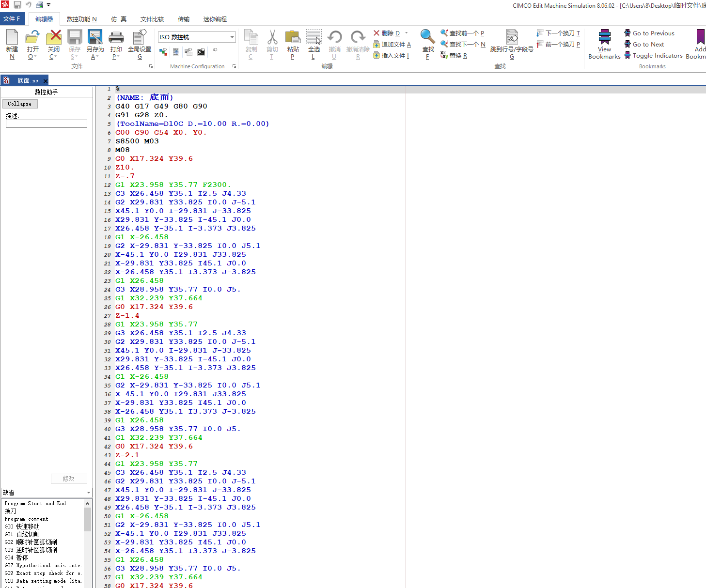The height and width of the screenshot is (588, 706).
Task: Click the printer icon in the quick access toolbar
Action: tap(40, 5)
